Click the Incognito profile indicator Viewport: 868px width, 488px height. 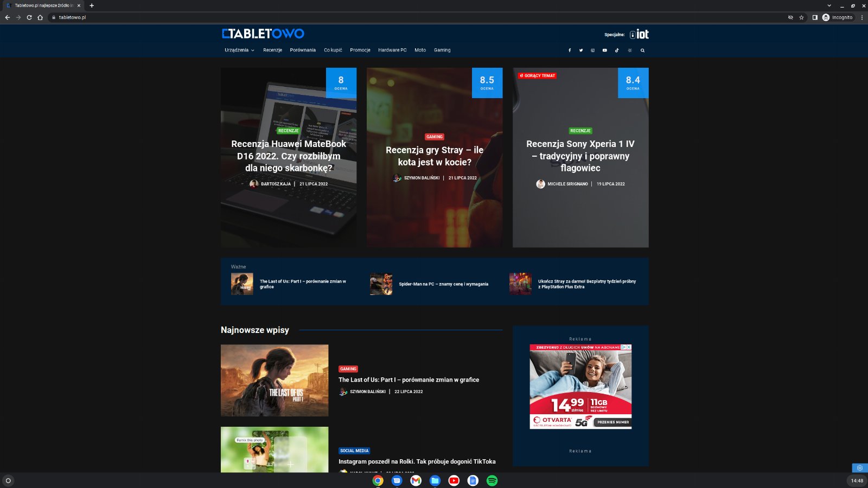pyautogui.click(x=838, y=17)
